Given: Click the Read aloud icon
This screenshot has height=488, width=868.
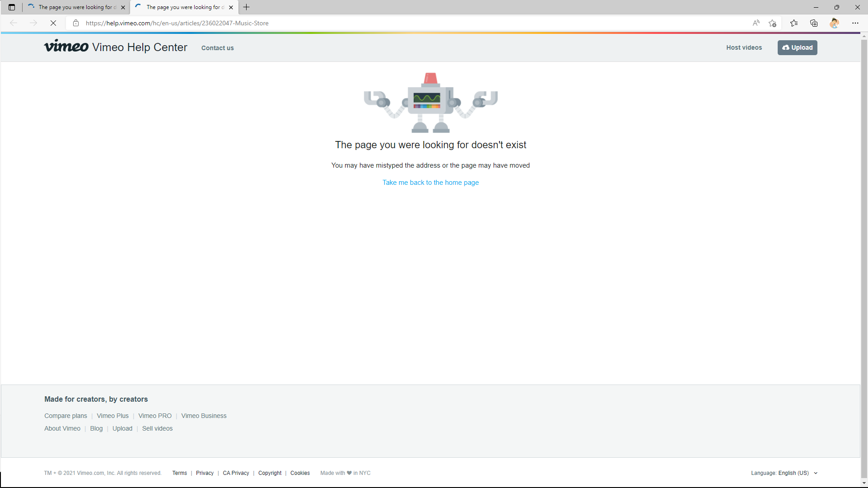Looking at the screenshot, I should [756, 23].
